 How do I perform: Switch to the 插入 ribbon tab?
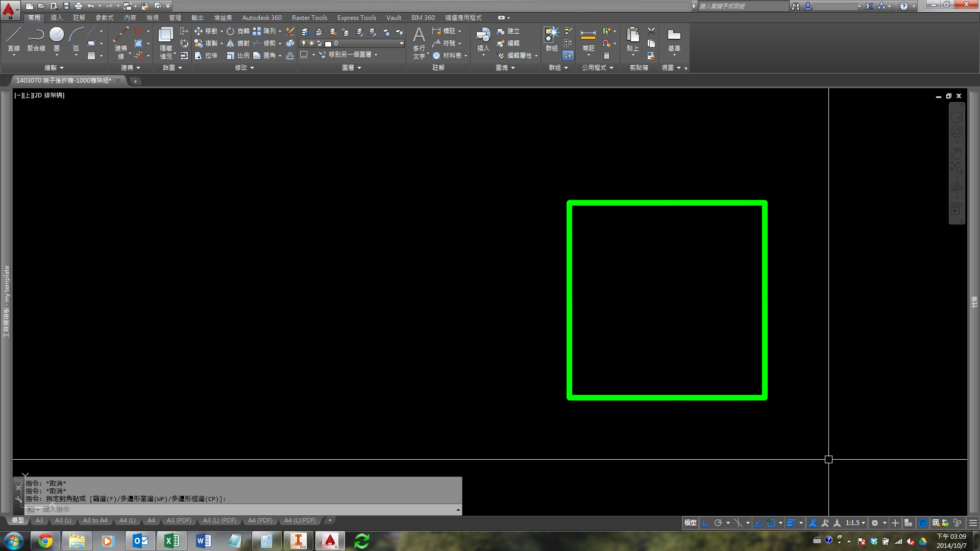(x=57, y=17)
